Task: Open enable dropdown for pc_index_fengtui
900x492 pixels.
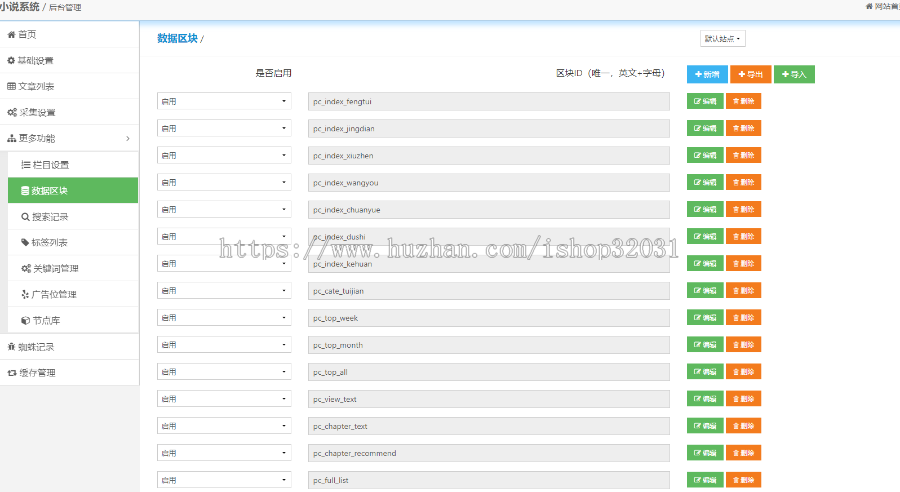Action: (224, 101)
